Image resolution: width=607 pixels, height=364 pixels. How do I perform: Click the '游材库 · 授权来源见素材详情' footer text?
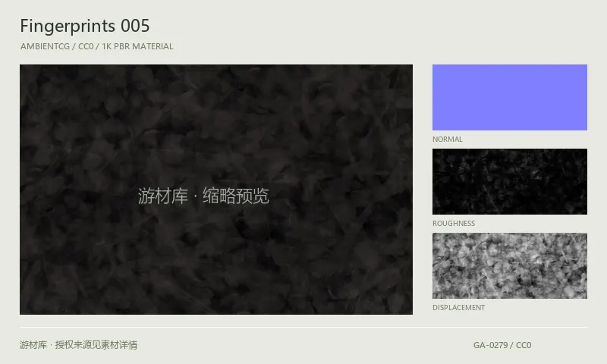79,344
